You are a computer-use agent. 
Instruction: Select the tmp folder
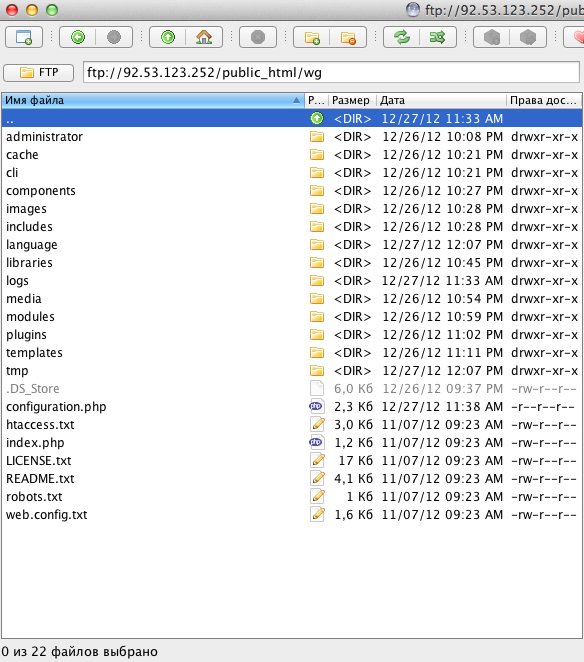coord(292,371)
